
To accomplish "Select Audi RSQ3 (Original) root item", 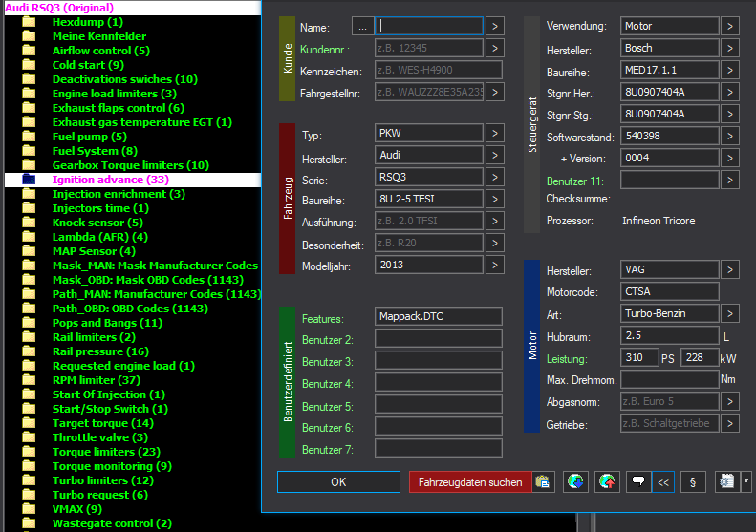I will click(59, 8).
